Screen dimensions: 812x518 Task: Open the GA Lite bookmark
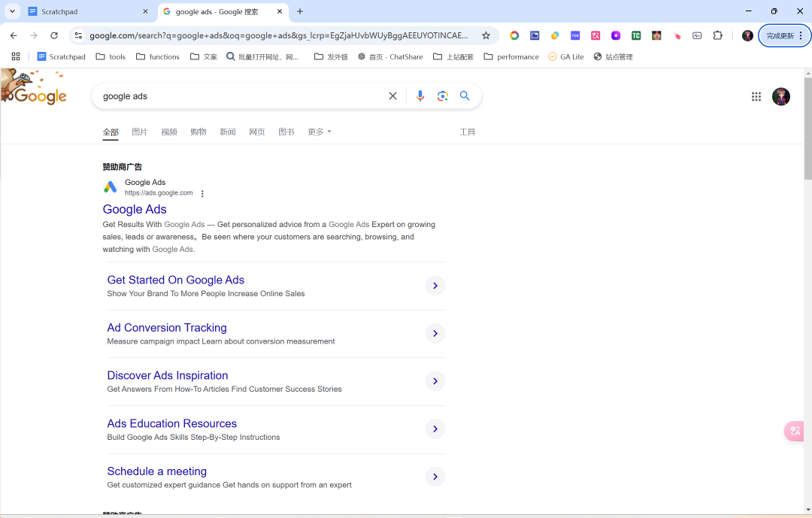[x=566, y=56]
